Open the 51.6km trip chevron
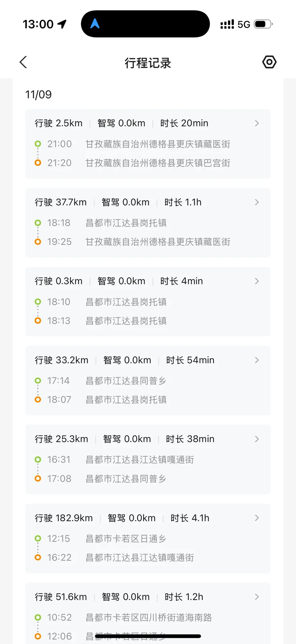This screenshot has width=296, height=644. tap(257, 596)
